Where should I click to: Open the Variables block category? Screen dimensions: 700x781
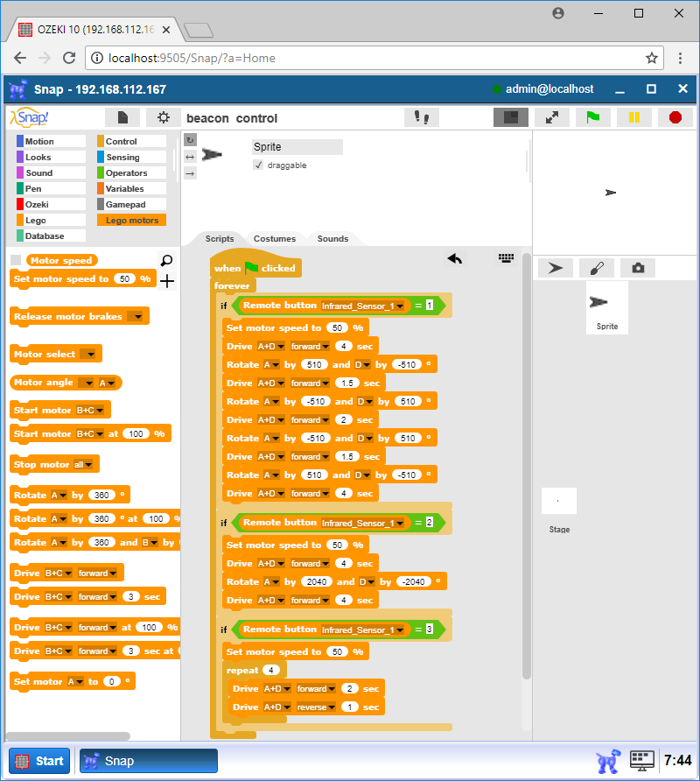coord(131,189)
